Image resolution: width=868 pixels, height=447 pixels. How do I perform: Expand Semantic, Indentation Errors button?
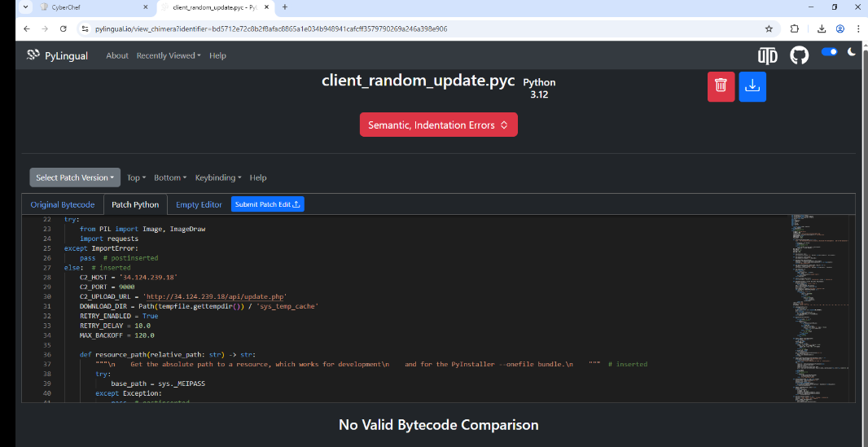click(438, 125)
